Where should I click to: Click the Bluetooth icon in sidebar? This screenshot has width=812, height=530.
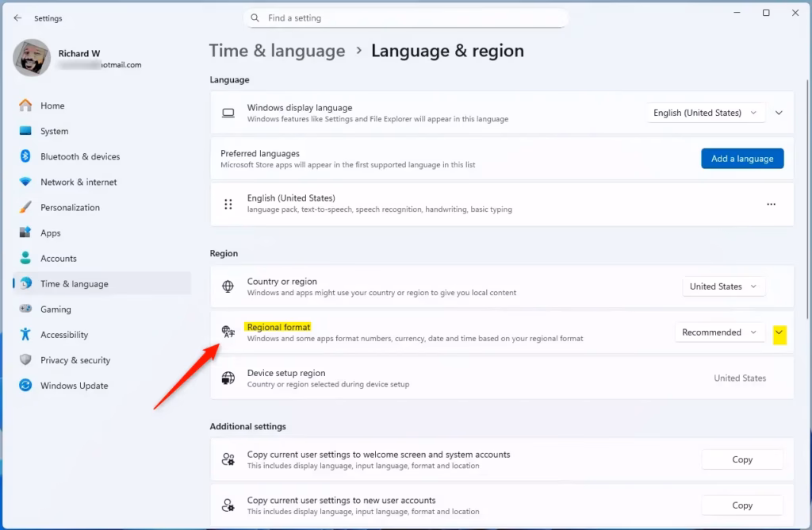coord(25,156)
